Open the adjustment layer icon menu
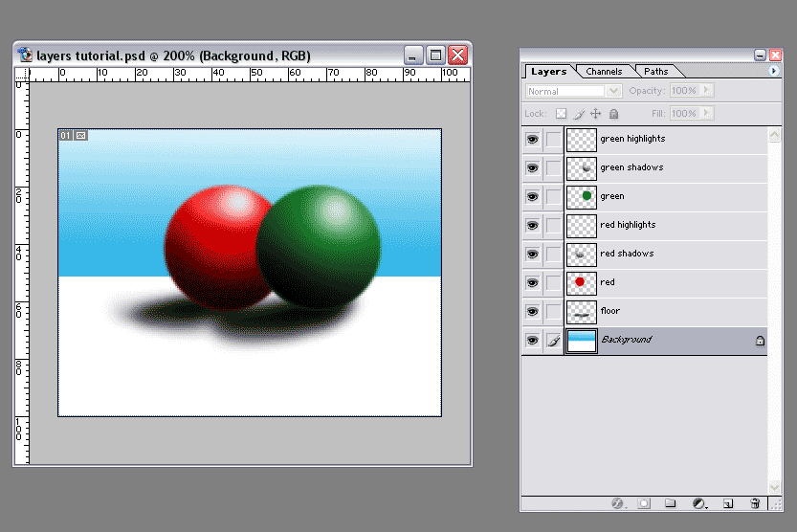797x532 pixels. pyautogui.click(x=699, y=503)
